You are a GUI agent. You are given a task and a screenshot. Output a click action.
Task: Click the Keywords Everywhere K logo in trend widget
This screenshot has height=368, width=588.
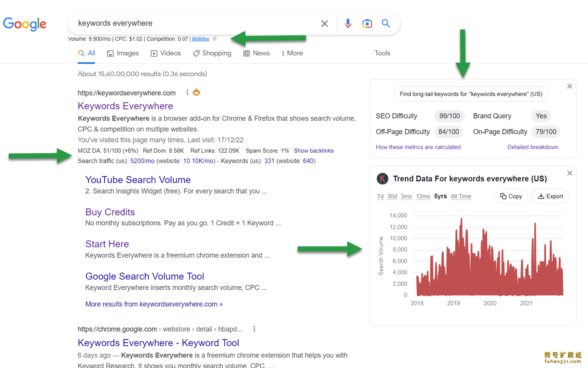click(x=382, y=178)
